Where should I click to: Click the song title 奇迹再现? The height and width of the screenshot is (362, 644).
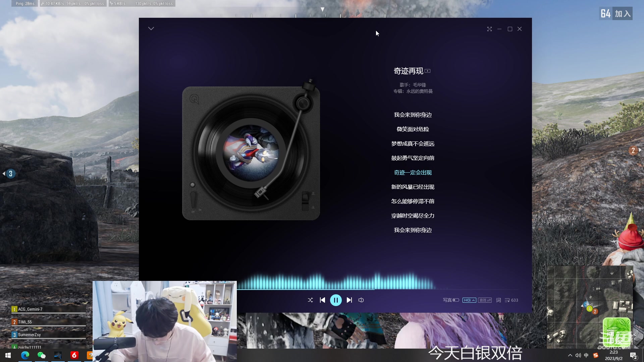(408, 71)
